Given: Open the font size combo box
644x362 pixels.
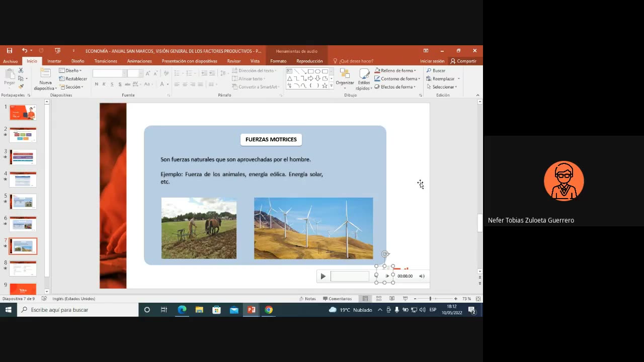Looking at the screenshot, I should point(135,73).
